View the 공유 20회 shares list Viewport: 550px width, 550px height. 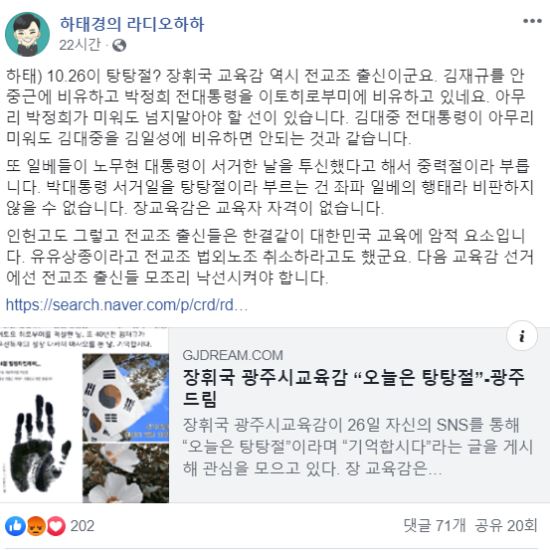click(x=506, y=525)
